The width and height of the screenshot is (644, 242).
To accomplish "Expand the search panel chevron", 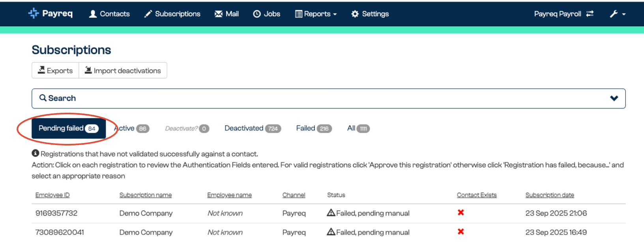I will (x=614, y=98).
